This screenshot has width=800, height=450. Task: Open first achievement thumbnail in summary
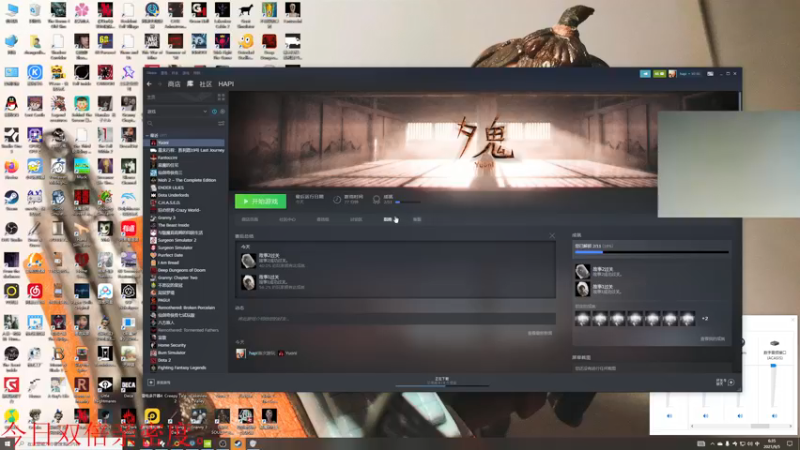pyautogui.click(x=248, y=261)
